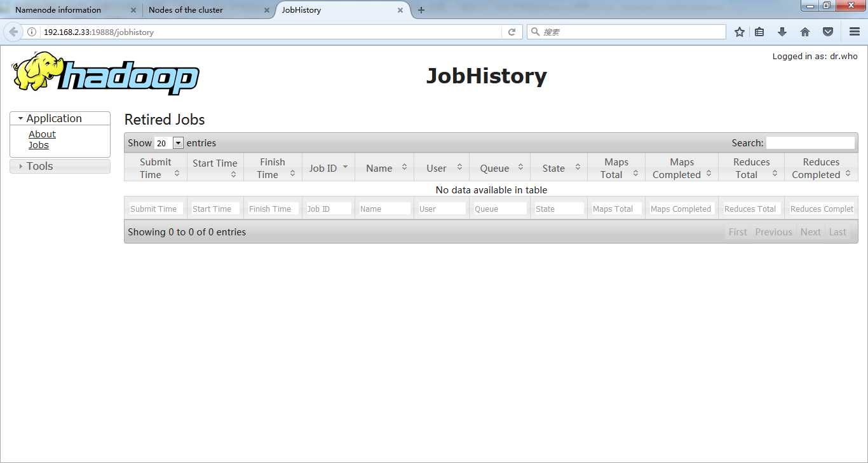Sort by Finish Time column arrows
Image resolution: width=868 pixels, height=463 pixels.
[x=292, y=173]
